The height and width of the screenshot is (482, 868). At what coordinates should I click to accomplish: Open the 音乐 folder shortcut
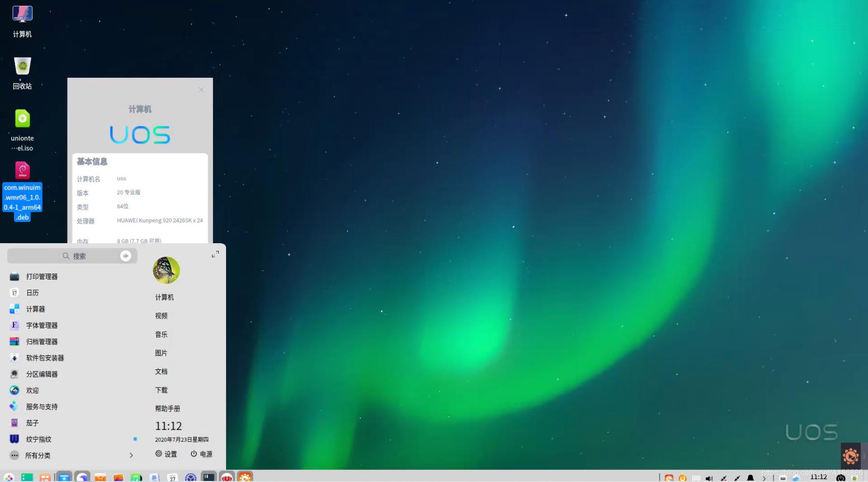pyautogui.click(x=161, y=335)
